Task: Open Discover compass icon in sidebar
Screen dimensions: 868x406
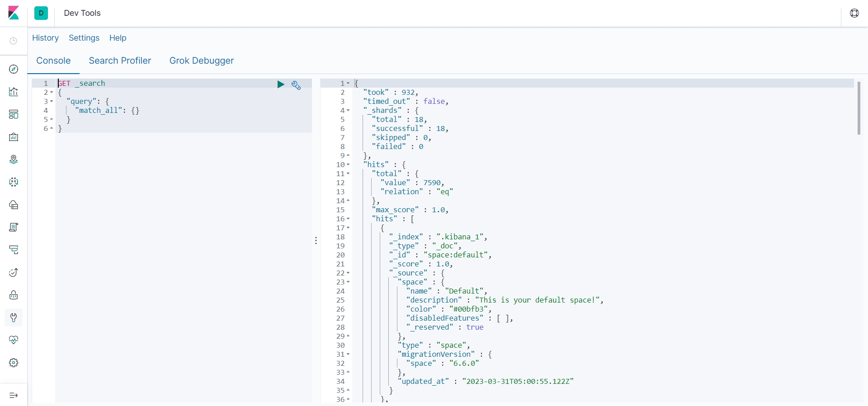Action: [14, 69]
